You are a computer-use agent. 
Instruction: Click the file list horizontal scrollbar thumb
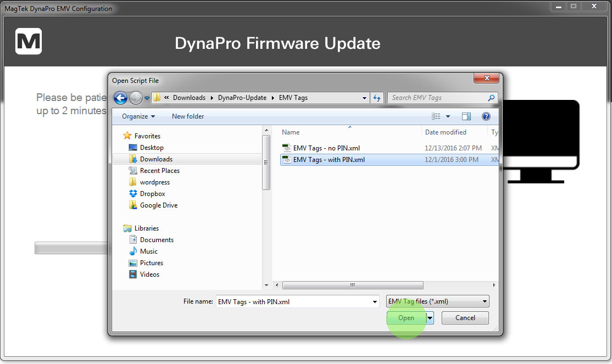(x=353, y=285)
